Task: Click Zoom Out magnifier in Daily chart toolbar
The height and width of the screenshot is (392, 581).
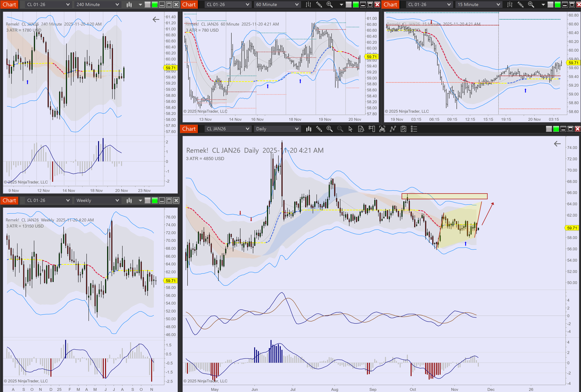Action: pos(340,129)
